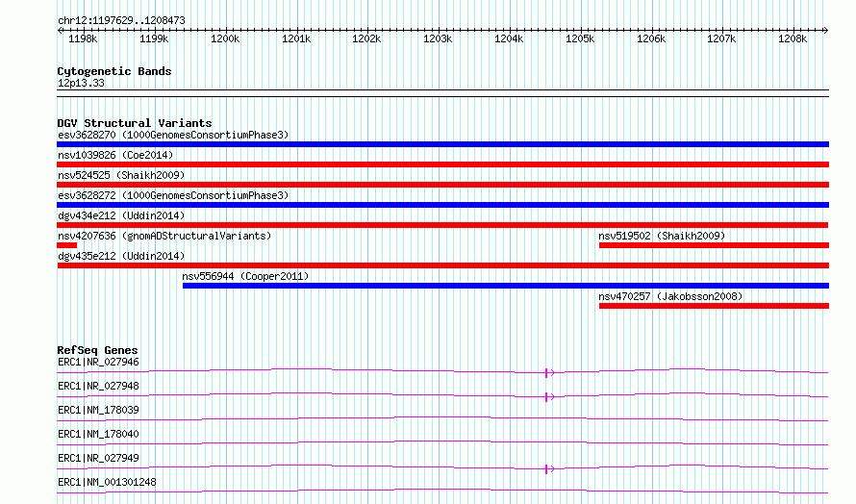Click the dgv435e212 red variant bar
Screen dimensions: 856x504
click(442, 265)
